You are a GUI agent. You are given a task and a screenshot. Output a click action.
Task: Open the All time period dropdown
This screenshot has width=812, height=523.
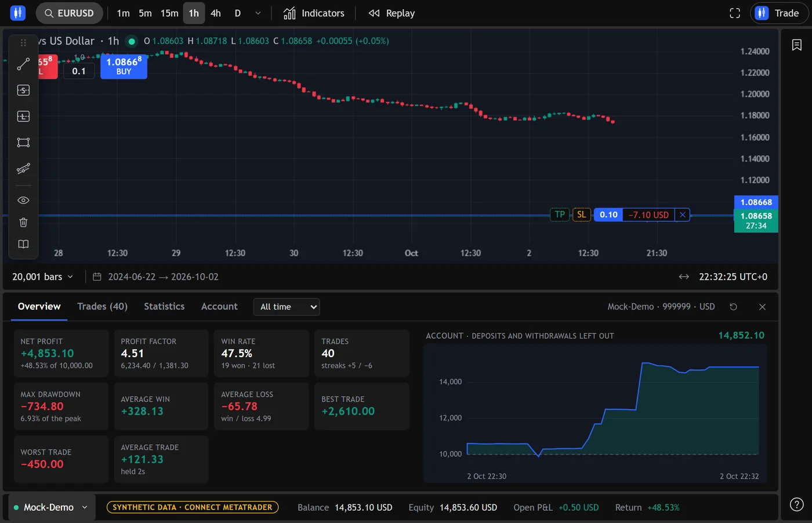click(287, 307)
